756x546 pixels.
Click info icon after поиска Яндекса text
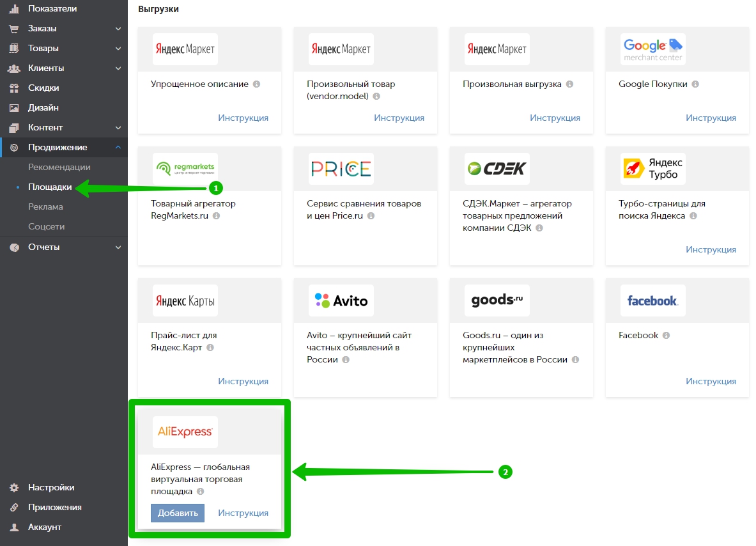coord(693,215)
